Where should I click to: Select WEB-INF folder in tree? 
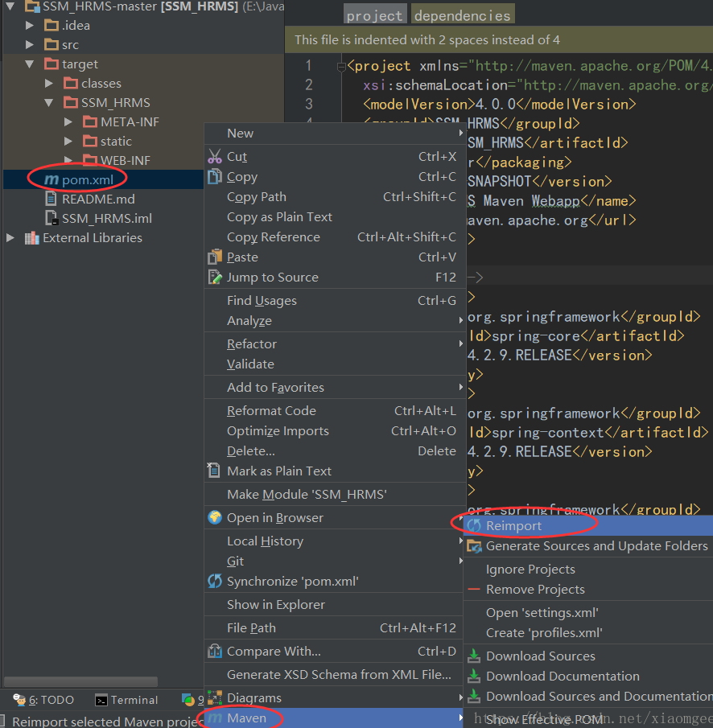click(125, 160)
